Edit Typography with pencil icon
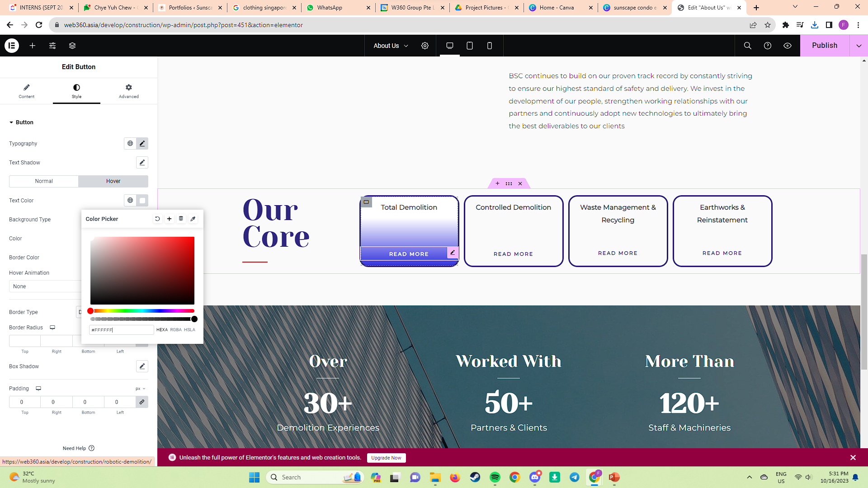868x488 pixels. pyautogui.click(x=142, y=143)
